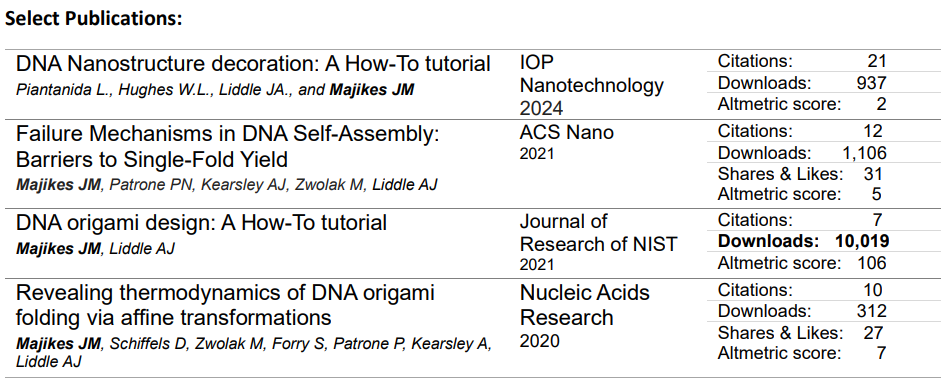The image size is (949, 385).
Task: Click Downloads: 1,106 entry
Action: 802,153
